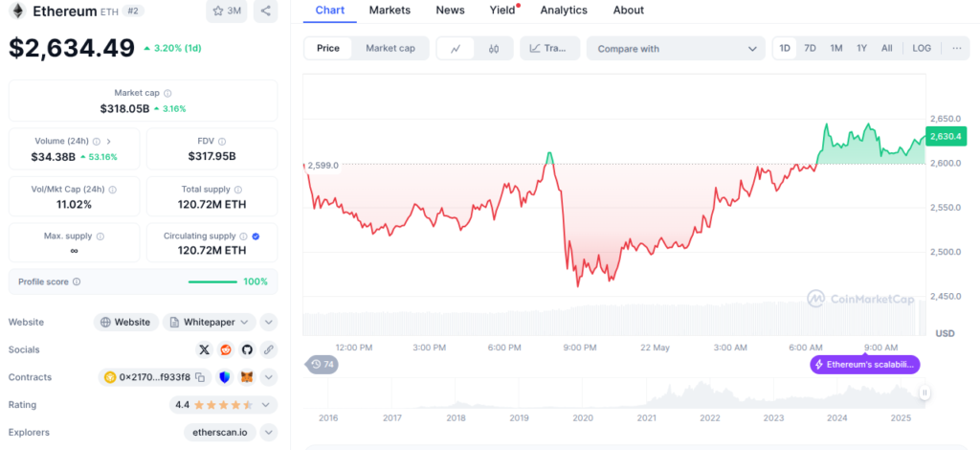Expand more contracts chevron
The width and height of the screenshot is (980, 450).
[269, 377]
